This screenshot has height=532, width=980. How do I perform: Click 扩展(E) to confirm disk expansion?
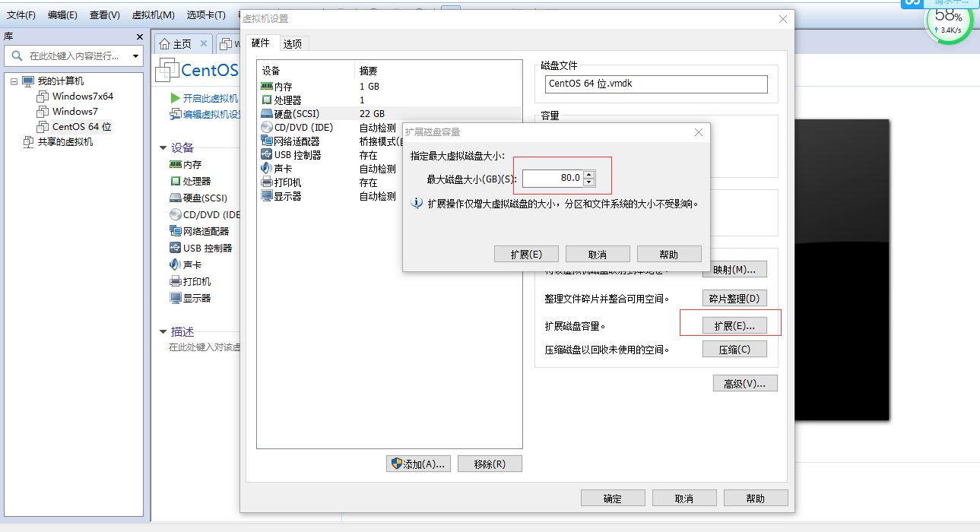coord(526,254)
